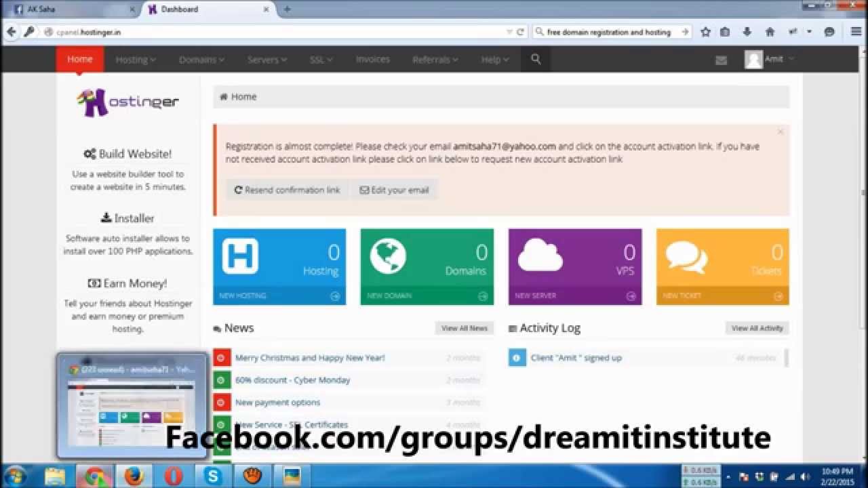The image size is (868, 488).
Task: Close the Dashboard browser tab
Action: point(267,9)
